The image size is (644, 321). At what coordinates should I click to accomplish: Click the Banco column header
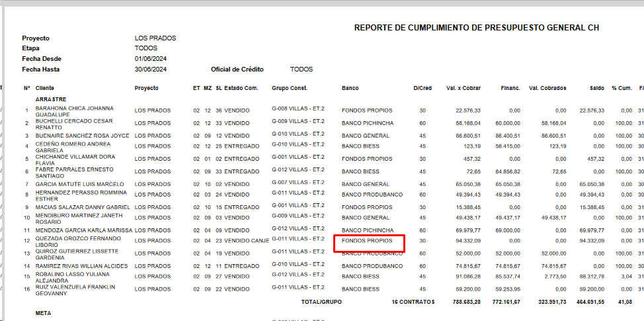[x=350, y=88]
